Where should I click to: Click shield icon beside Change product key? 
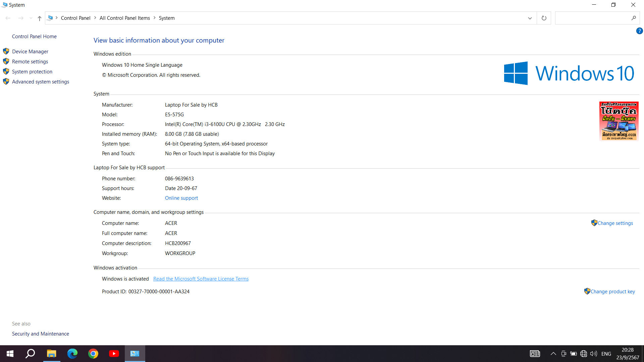[x=587, y=291]
